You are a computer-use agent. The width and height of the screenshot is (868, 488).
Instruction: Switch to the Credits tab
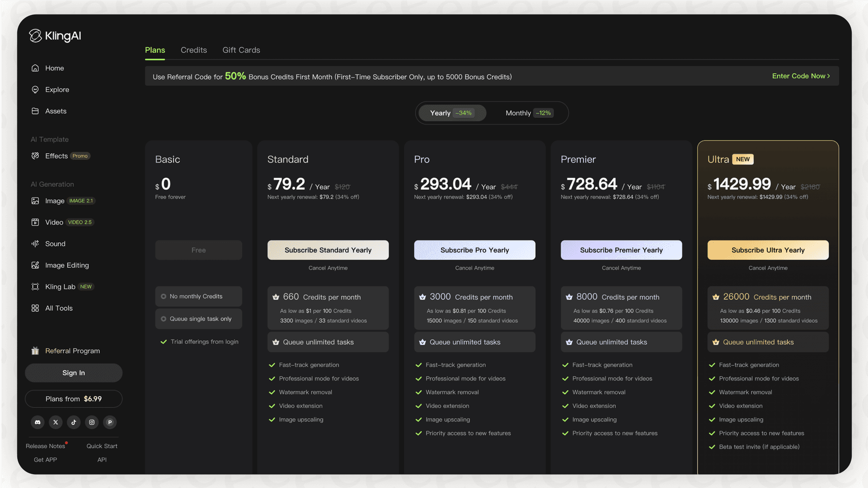click(194, 50)
